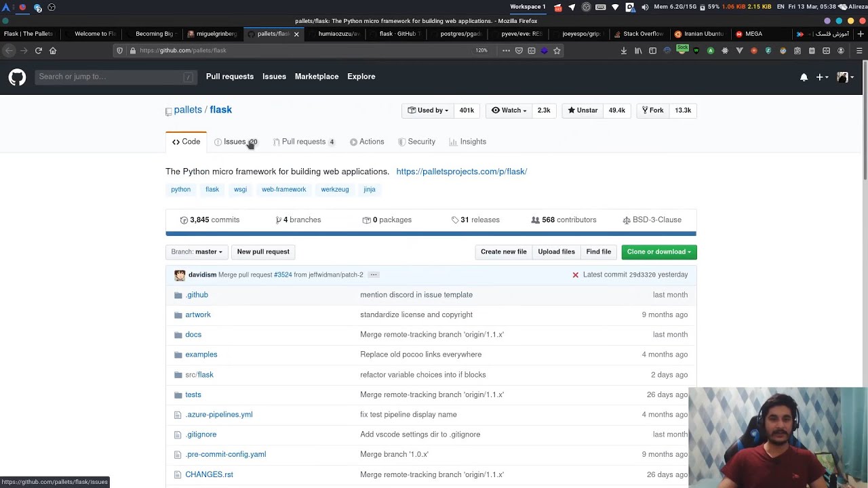
Task: Open the Firefox library icon
Action: (x=638, y=50)
